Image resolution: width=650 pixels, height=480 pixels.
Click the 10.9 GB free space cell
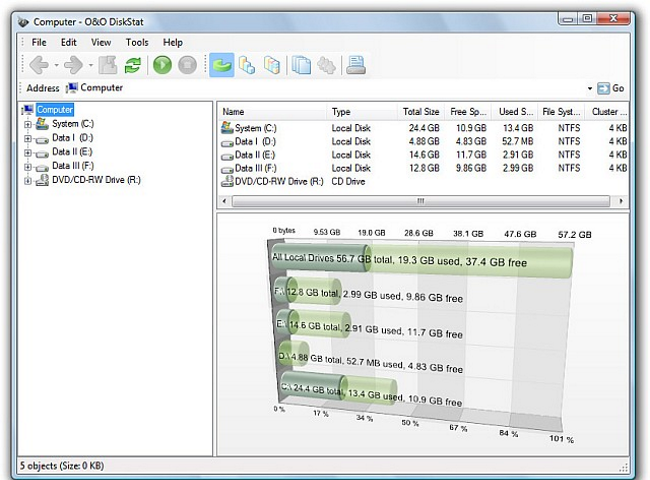coord(471,128)
